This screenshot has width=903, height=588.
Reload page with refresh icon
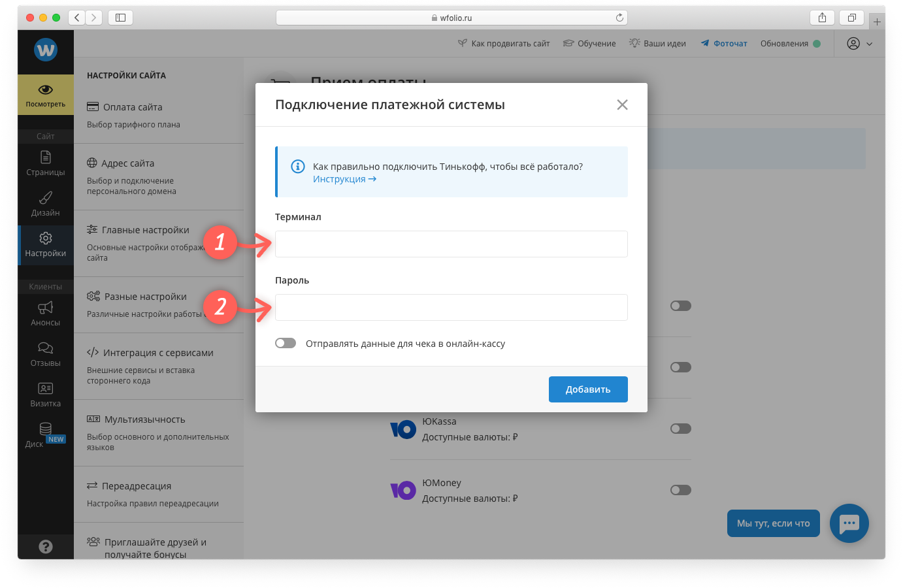(619, 18)
